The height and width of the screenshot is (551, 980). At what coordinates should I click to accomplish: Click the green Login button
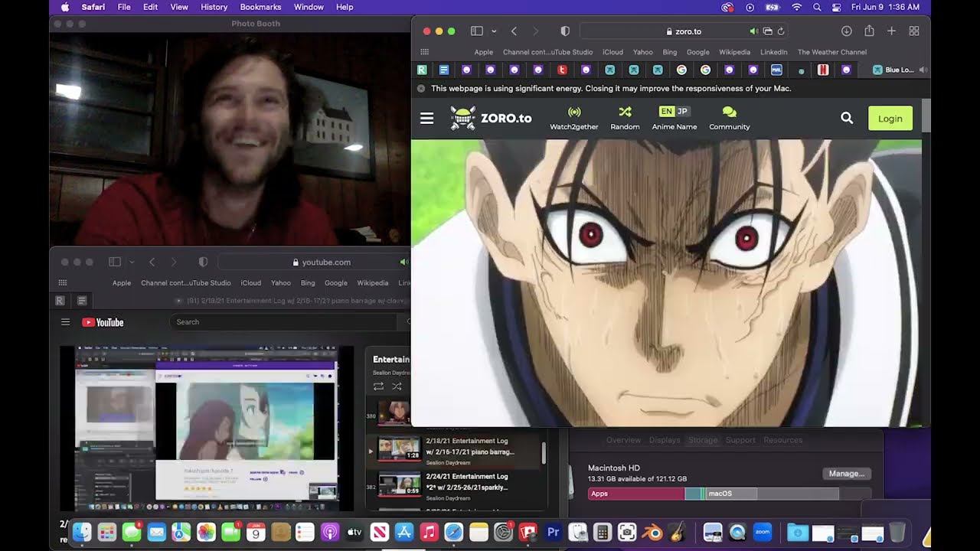click(x=890, y=119)
